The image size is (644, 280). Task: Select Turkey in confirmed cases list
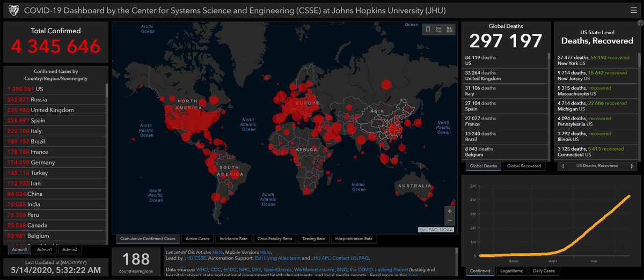point(55,173)
